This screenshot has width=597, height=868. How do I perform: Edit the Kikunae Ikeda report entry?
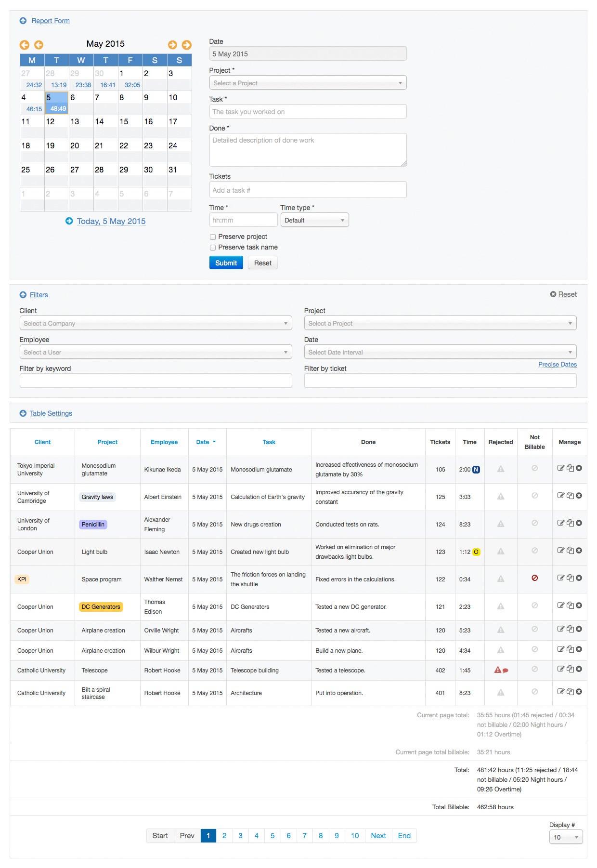[x=560, y=468]
